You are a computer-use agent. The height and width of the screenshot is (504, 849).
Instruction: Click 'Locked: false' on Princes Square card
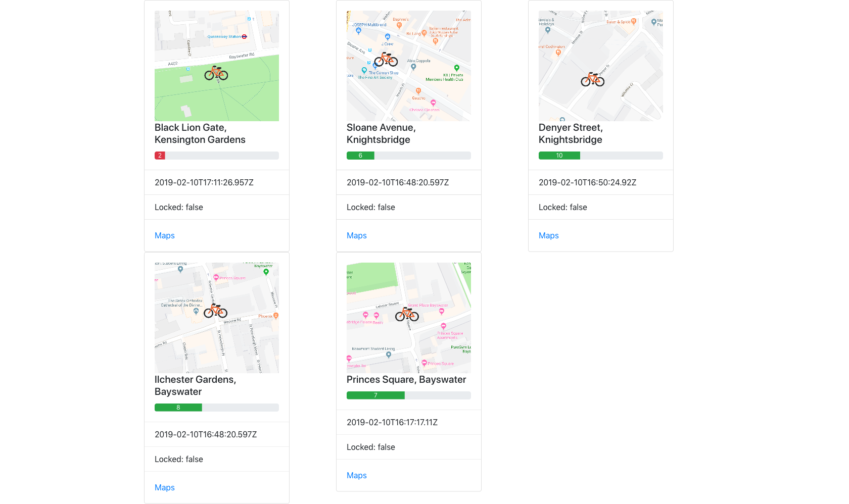[x=371, y=447]
